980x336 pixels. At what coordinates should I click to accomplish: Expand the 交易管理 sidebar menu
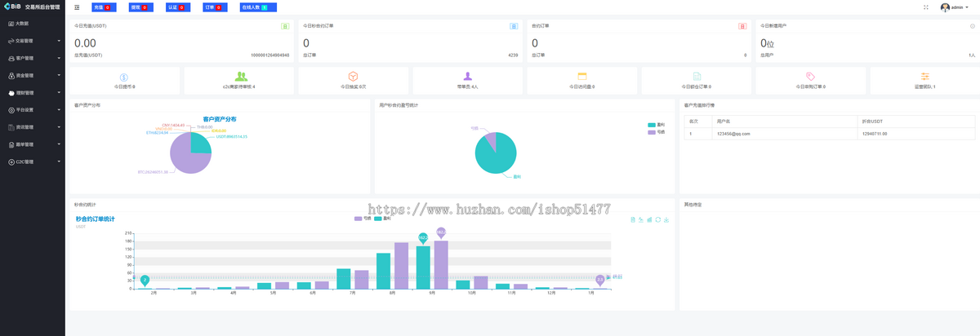click(33, 41)
